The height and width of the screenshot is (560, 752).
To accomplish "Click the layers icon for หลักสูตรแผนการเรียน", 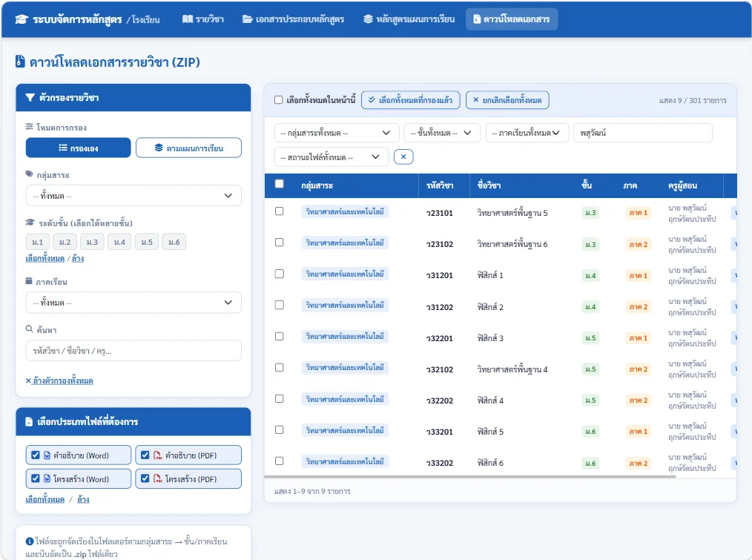I will 368,19.
